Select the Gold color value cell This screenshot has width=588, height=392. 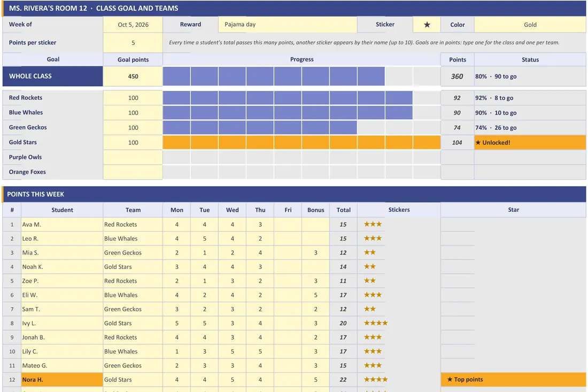coord(530,25)
